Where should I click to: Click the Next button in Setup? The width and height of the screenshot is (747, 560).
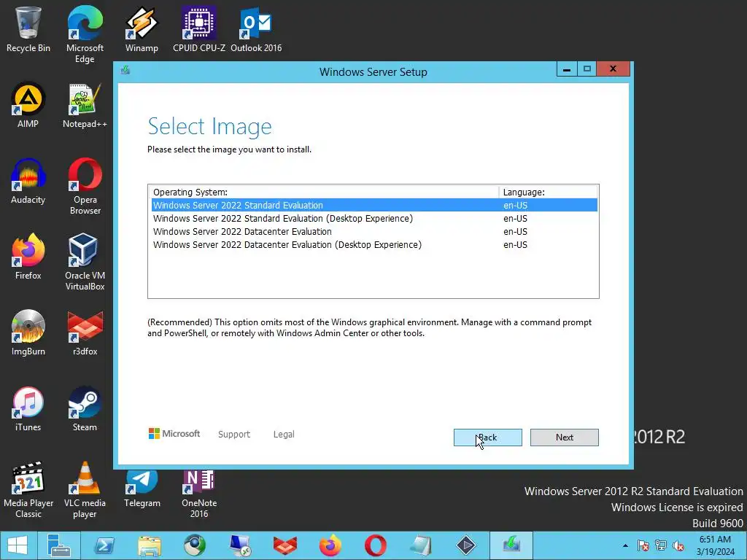(x=565, y=437)
